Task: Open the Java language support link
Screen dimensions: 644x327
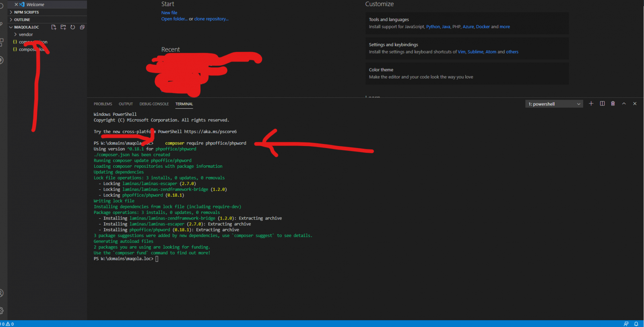Action: (x=446, y=27)
